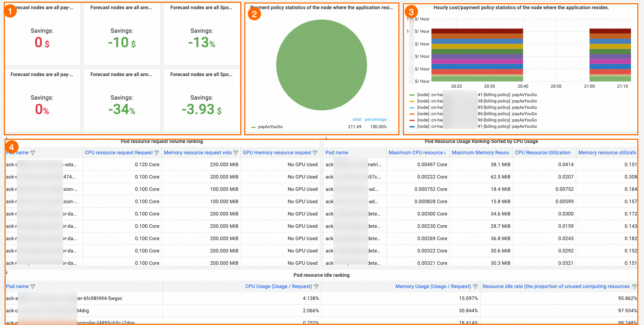644x325 pixels.
Task: Open Payment policy statistics pie panel title menu
Action: pyautogui.click(x=322, y=7)
